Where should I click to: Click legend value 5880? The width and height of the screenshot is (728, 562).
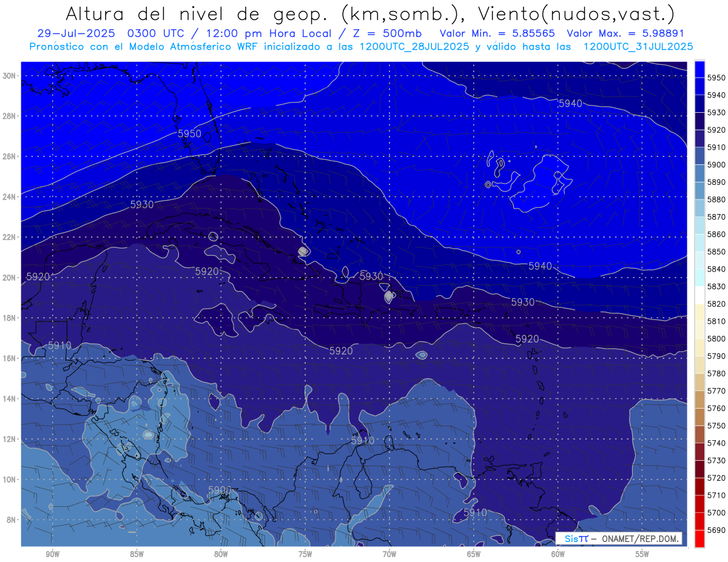tap(716, 199)
